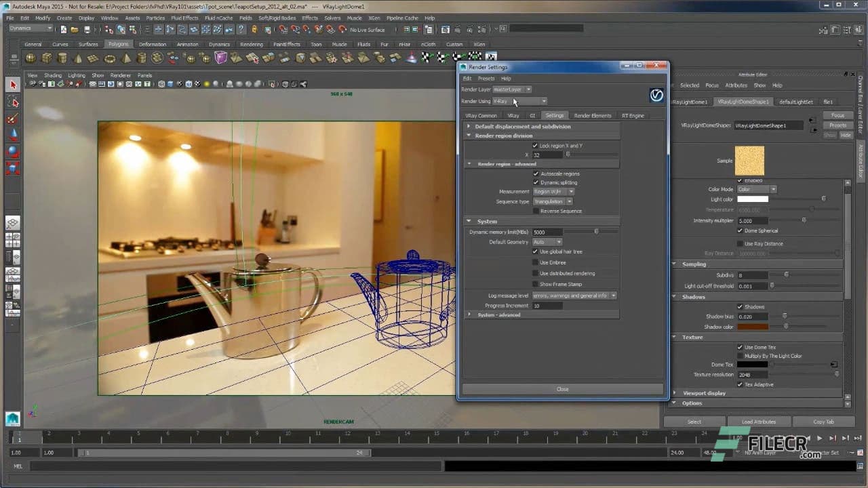868x488 pixels.
Task: Enable the Use Embree checkbox
Action: (536, 262)
